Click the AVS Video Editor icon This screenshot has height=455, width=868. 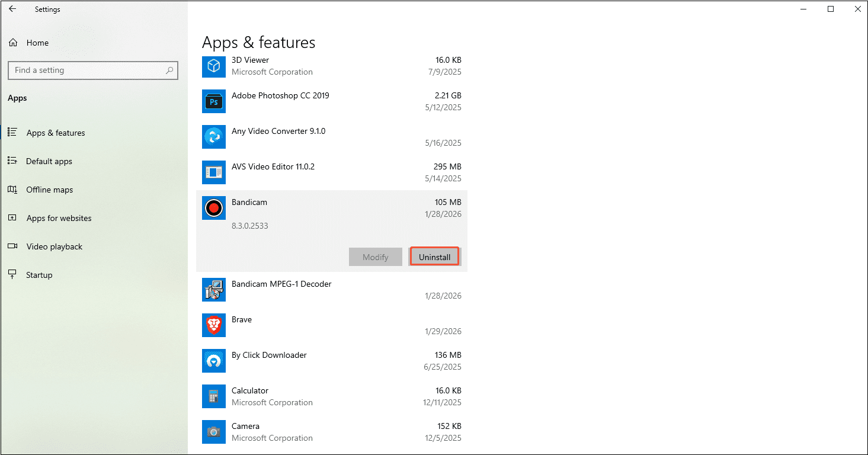pyautogui.click(x=213, y=172)
